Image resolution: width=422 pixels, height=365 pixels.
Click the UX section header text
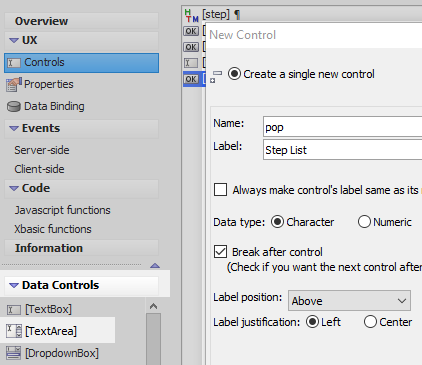click(x=29, y=40)
